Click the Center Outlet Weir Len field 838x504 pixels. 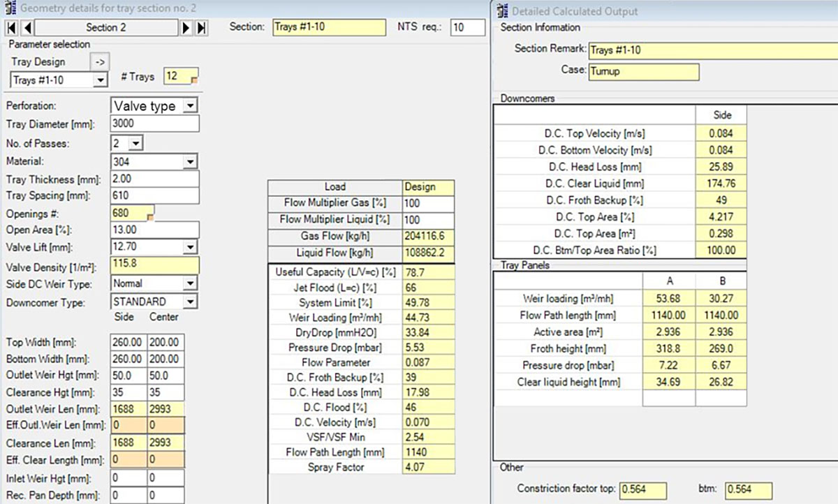166,409
